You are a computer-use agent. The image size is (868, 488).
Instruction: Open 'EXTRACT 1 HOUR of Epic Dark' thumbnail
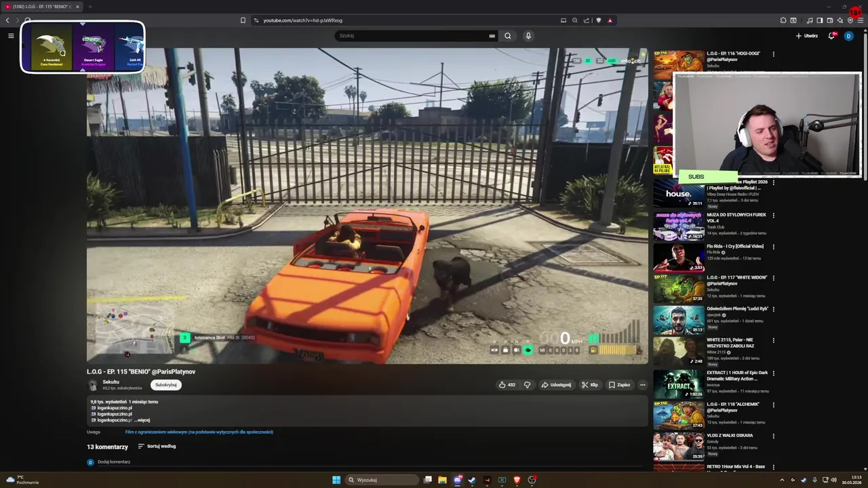(x=679, y=384)
